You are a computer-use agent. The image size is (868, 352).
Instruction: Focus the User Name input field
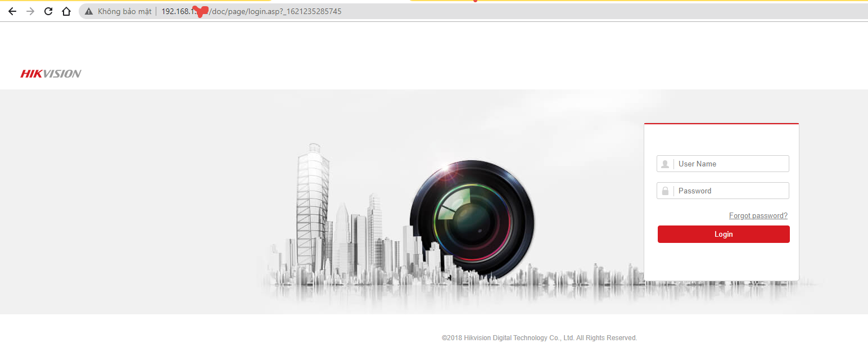[x=731, y=164]
